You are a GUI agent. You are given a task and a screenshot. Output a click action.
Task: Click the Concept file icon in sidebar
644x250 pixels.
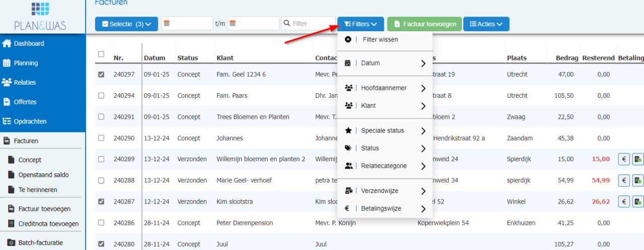(11, 160)
